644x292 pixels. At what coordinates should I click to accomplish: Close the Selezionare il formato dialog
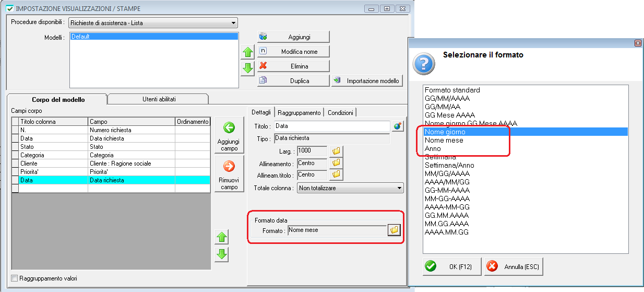coord(637,43)
